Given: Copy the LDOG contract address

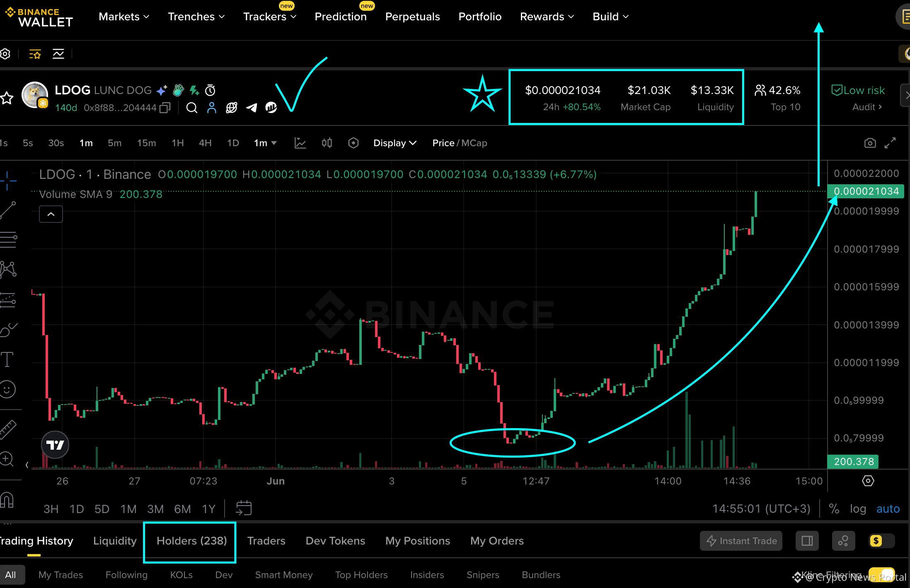Looking at the screenshot, I should point(165,108).
